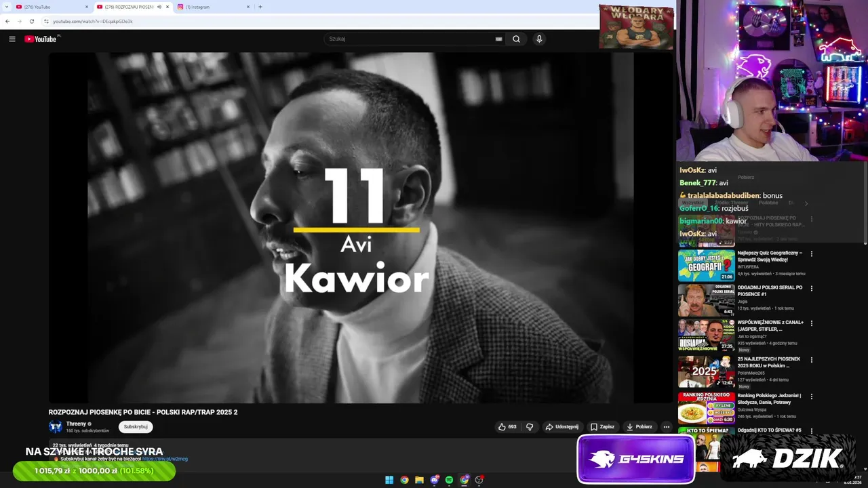Viewport: 868px width, 488px height.
Task: Close the Instagram tab
Action: (248, 7)
